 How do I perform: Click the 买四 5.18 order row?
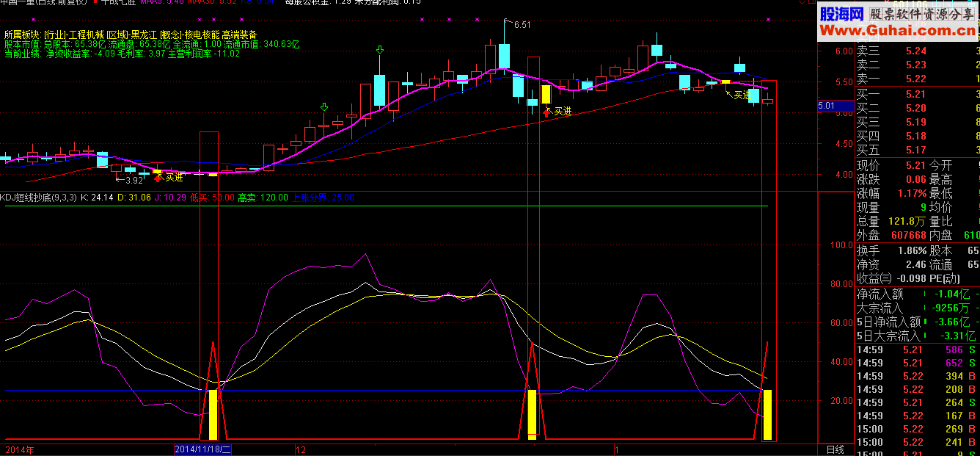pos(917,136)
